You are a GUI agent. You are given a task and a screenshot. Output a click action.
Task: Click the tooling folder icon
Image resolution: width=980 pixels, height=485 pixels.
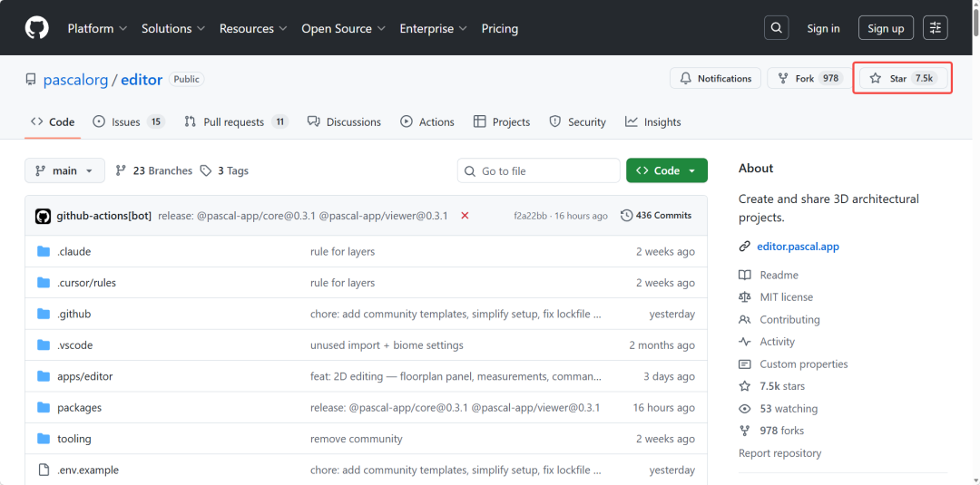pyautogui.click(x=44, y=439)
